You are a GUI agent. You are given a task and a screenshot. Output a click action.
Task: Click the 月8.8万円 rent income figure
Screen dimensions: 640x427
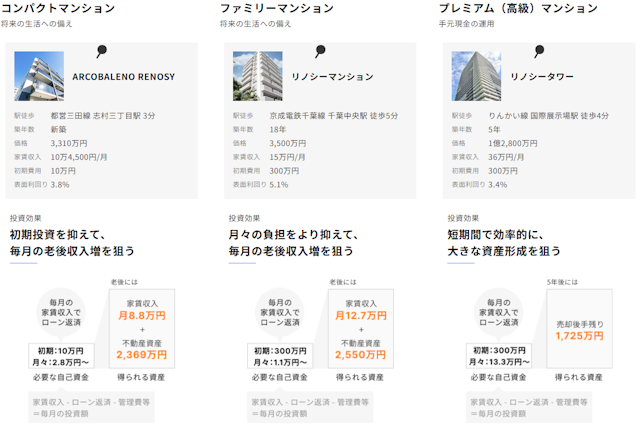[x=142, y=316]
